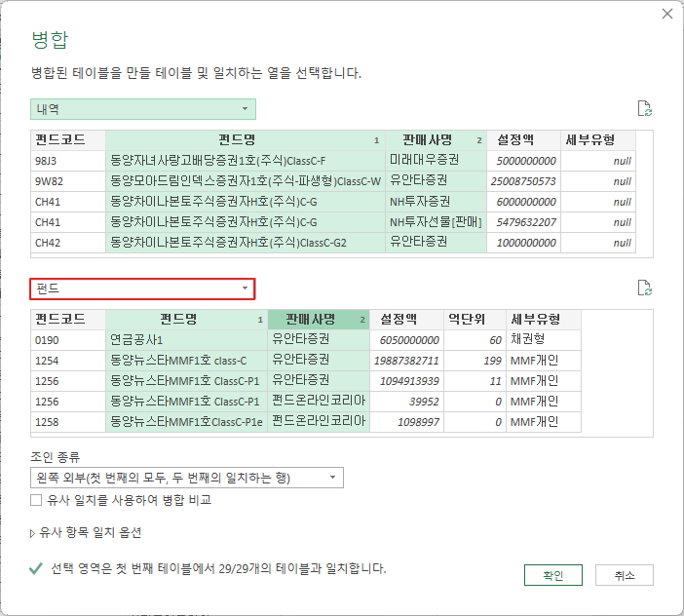Screen dimensions: 684x616
Task: Close the 병합 dialog with X
Action: [667, 14]
